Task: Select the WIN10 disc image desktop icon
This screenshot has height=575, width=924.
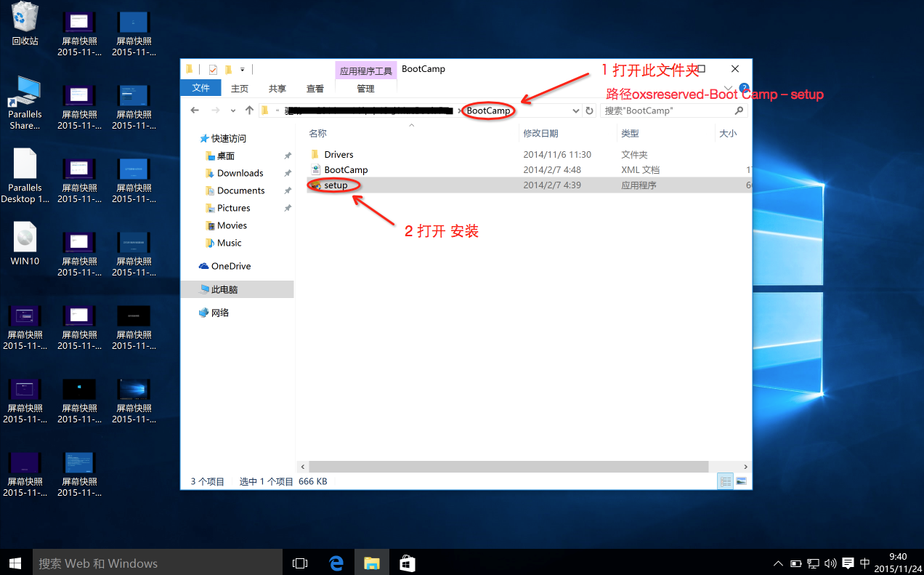Action: 25,244
